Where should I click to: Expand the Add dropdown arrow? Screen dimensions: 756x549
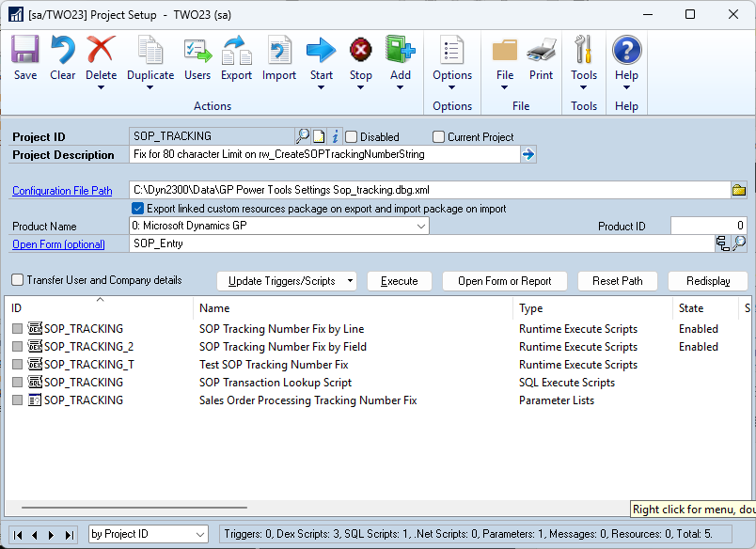(x=401, y=87)
